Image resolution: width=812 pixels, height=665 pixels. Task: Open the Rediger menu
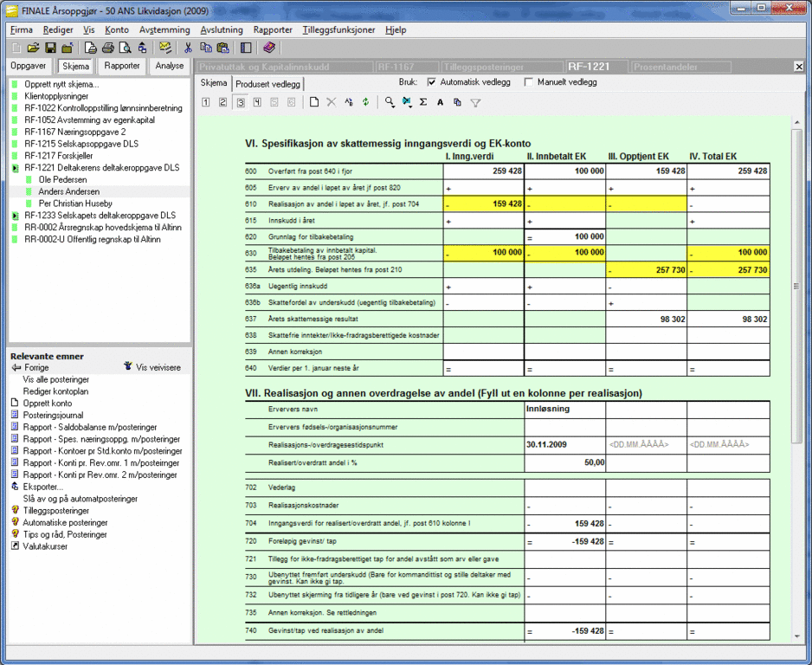pyautogui.click(x=58, y=29)
